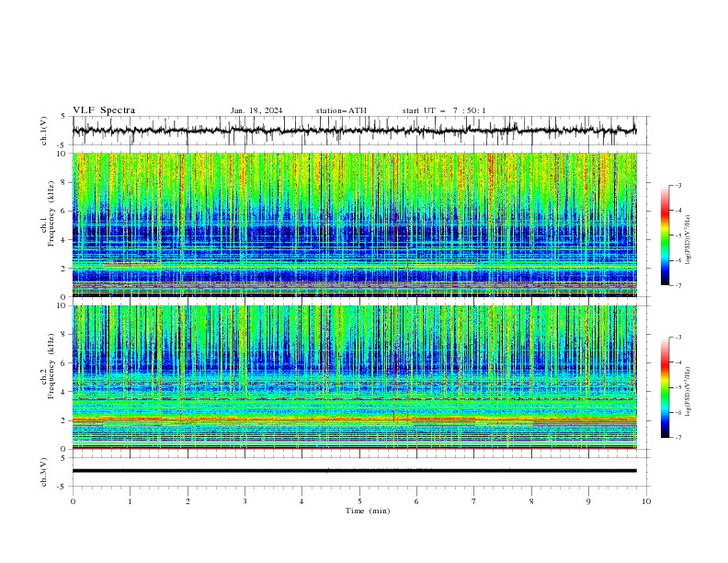Click the ch.3 flat black waveform trace
The width and height of the screenshot is (728, 563).
(x=354, y=471)
